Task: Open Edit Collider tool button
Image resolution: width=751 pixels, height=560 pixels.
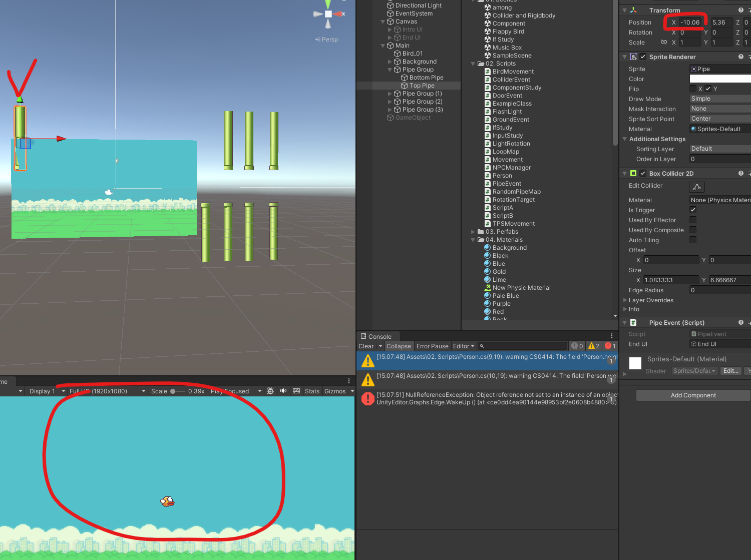Action: pos(697,187)
